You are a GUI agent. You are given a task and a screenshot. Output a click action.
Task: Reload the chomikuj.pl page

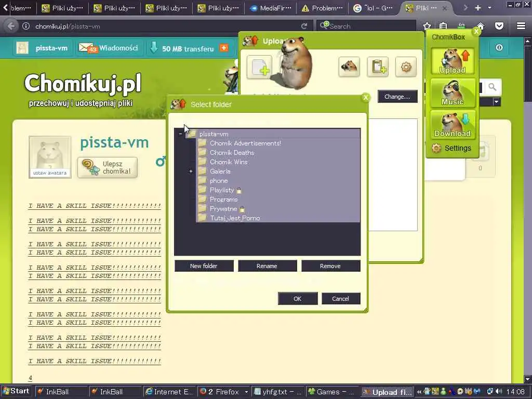point(304,26)
